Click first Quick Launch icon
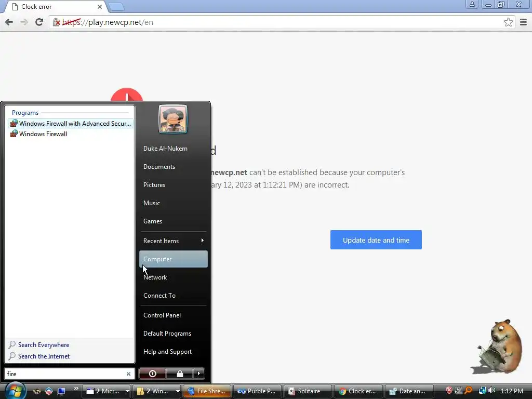The width and height of the screenshot is (532, 399). [37, 391]
